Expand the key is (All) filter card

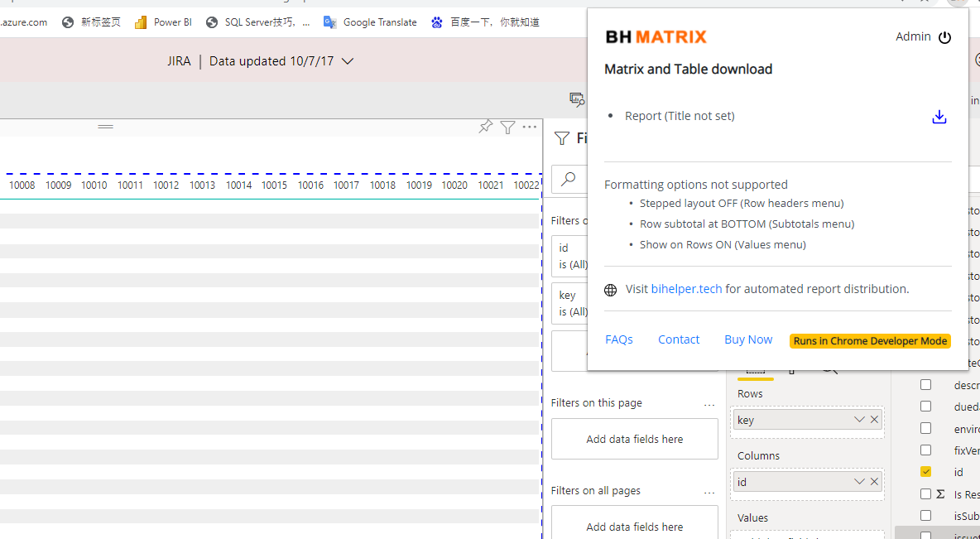tap(571, 303)
